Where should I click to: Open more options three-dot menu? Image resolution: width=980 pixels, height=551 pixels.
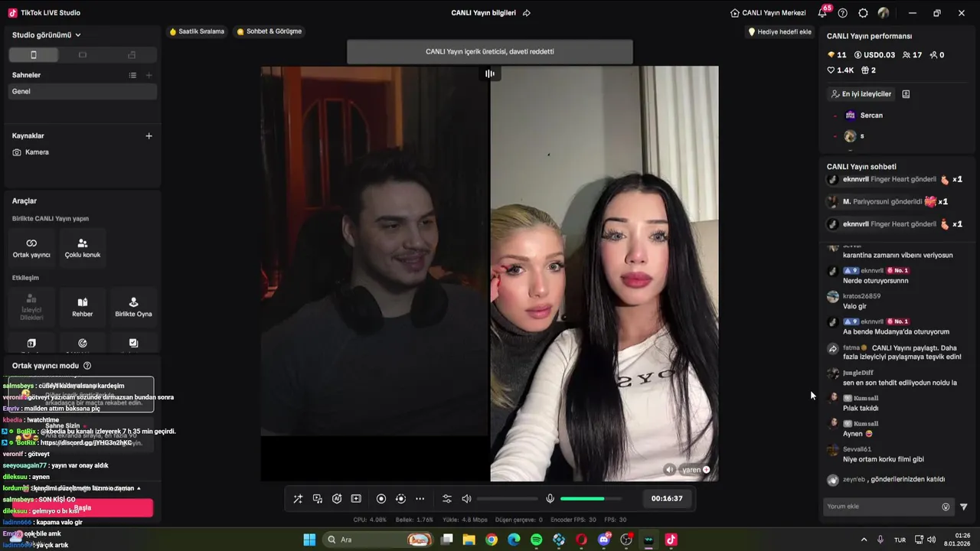420,499
